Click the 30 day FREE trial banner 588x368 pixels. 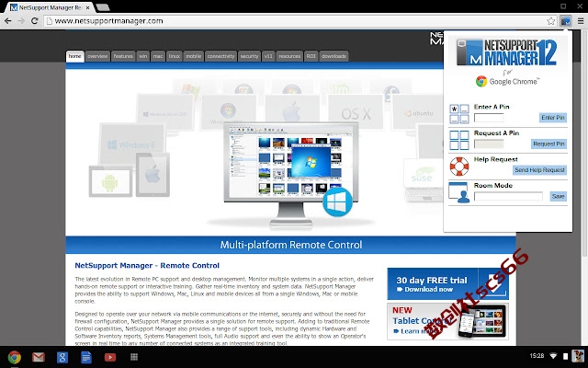[447, 284]
